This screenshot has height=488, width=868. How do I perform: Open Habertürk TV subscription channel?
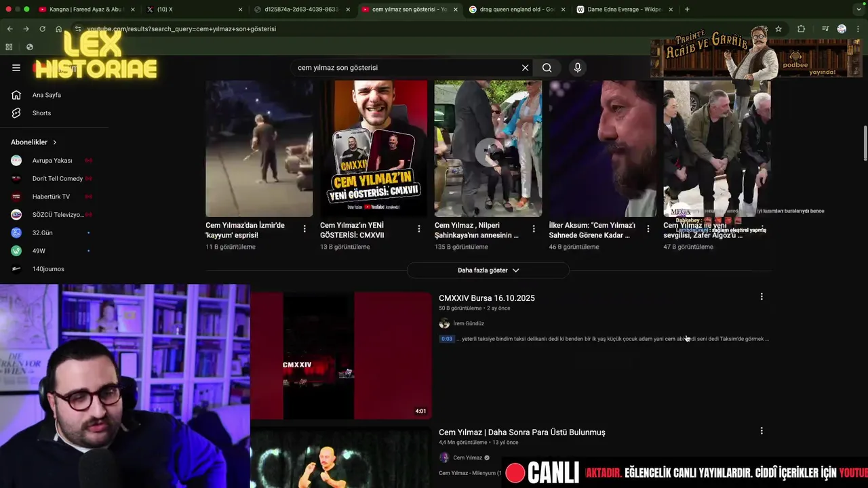(x=52, y=197)
